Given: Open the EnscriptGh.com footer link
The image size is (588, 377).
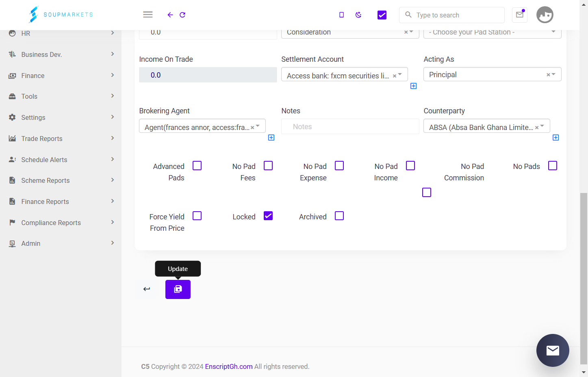Looking at the screenshot, I should (229, 366).
